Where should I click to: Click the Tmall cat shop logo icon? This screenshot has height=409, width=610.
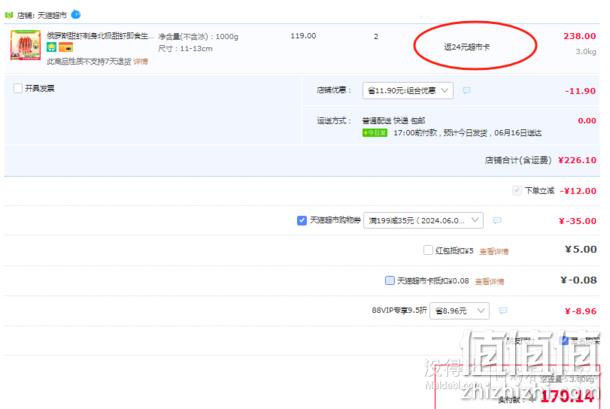(9, 15)
